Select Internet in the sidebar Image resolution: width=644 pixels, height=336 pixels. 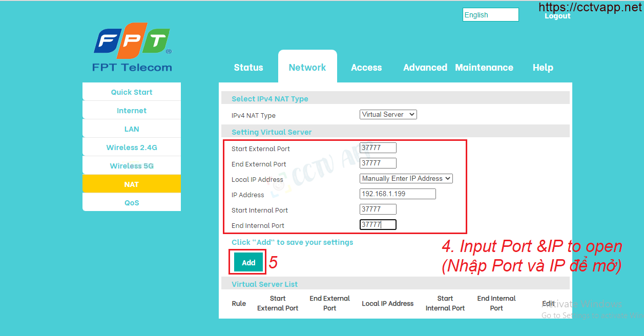pyautogui.click(x=132, y=111)
